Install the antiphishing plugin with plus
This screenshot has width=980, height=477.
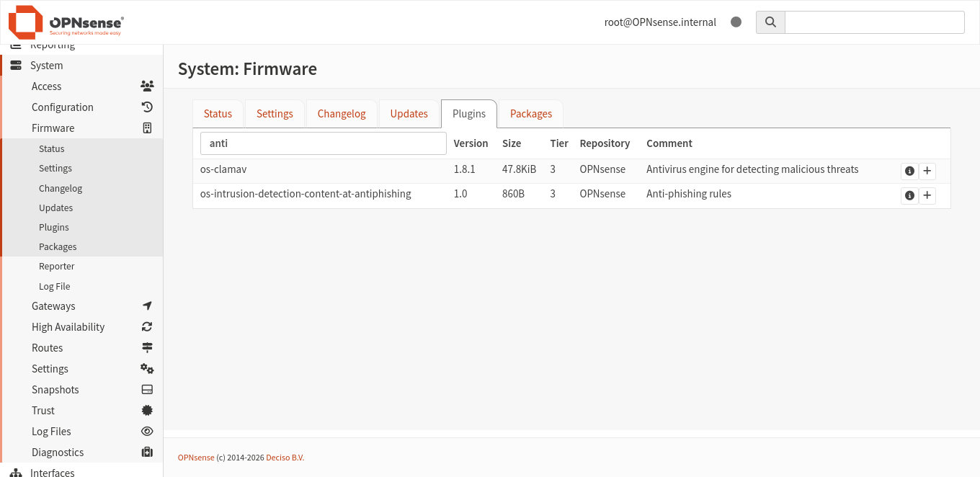click(x=927, y=195)
